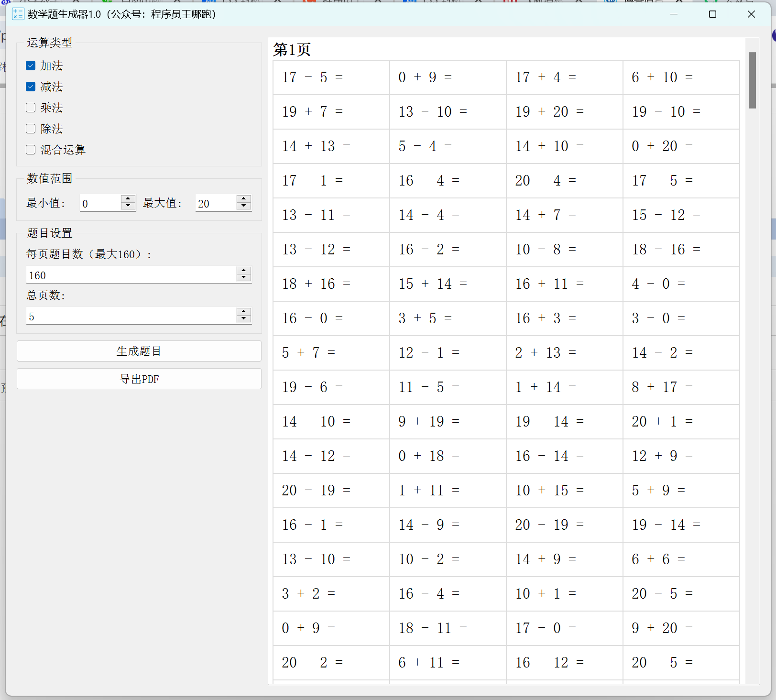Increase 最小值 with up arrow
The image size is (776, 700).
128,199
